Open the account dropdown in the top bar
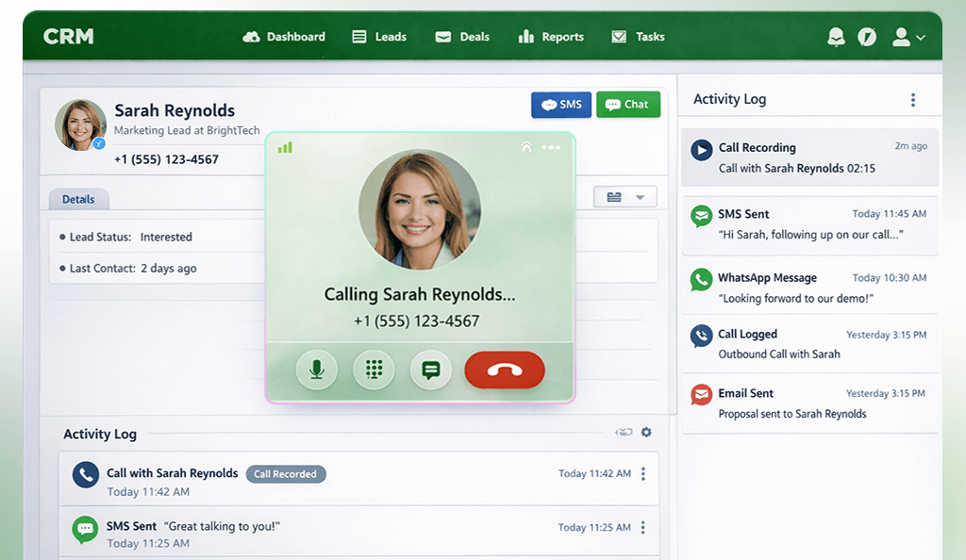The width and height of the screenshot is (966, 560). 908,37
